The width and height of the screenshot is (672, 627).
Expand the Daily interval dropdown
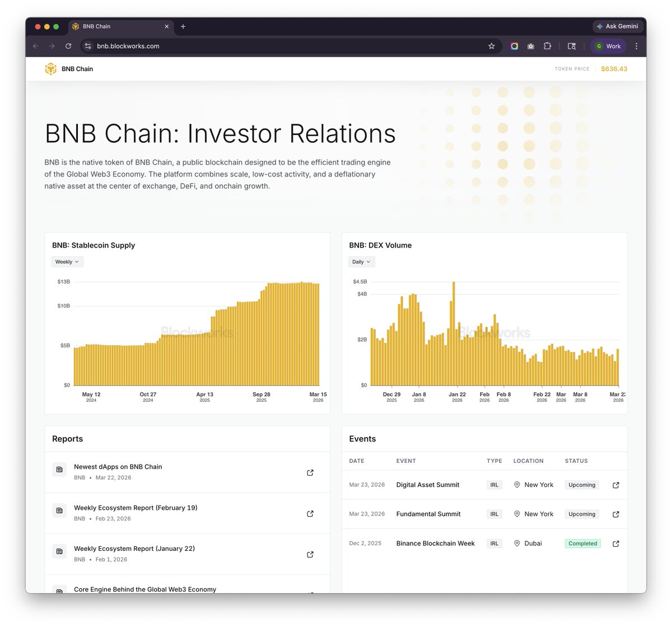pos(361,262)
